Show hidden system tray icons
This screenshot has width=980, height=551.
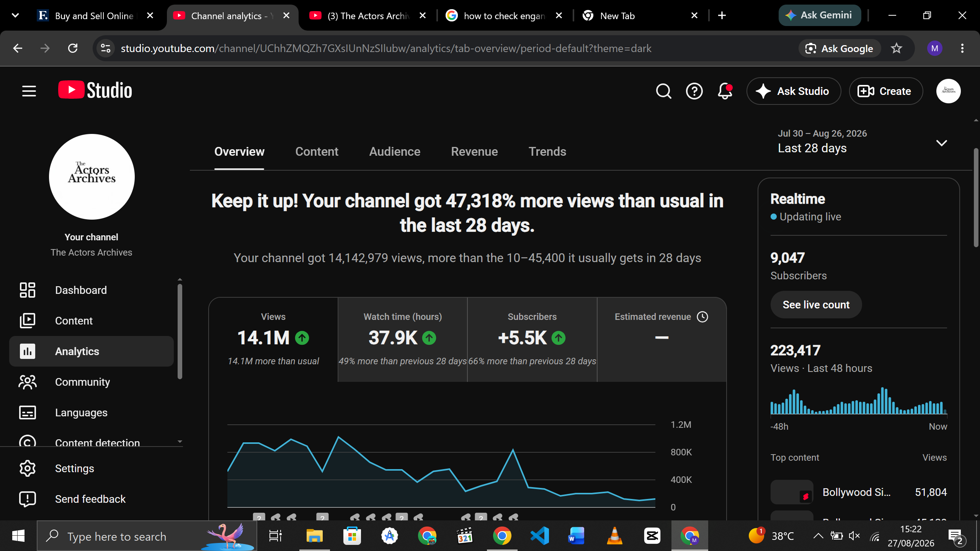pyautogui.click(x=818, y=536)
